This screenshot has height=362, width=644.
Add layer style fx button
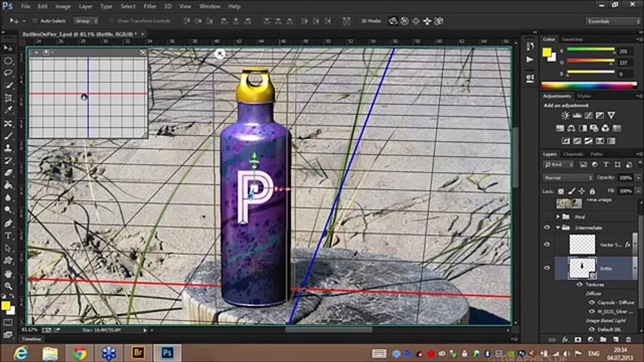pos(565,340)
